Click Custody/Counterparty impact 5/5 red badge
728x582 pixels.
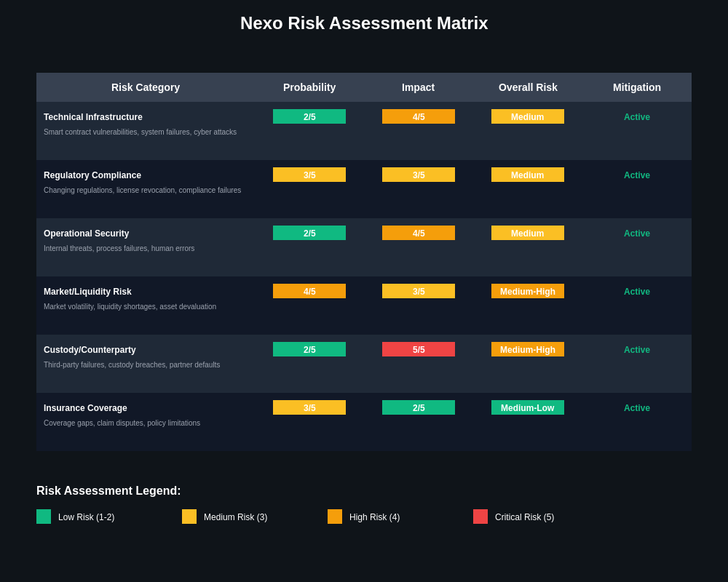[x=419, y=349]
